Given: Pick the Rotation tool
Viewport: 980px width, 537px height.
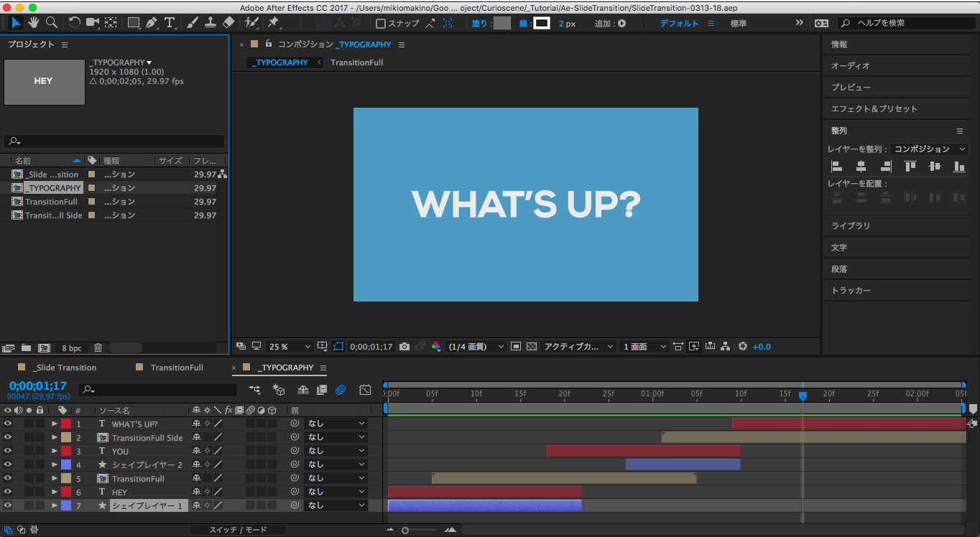Looking at the screenshot, I should click(x=75, y=23).
